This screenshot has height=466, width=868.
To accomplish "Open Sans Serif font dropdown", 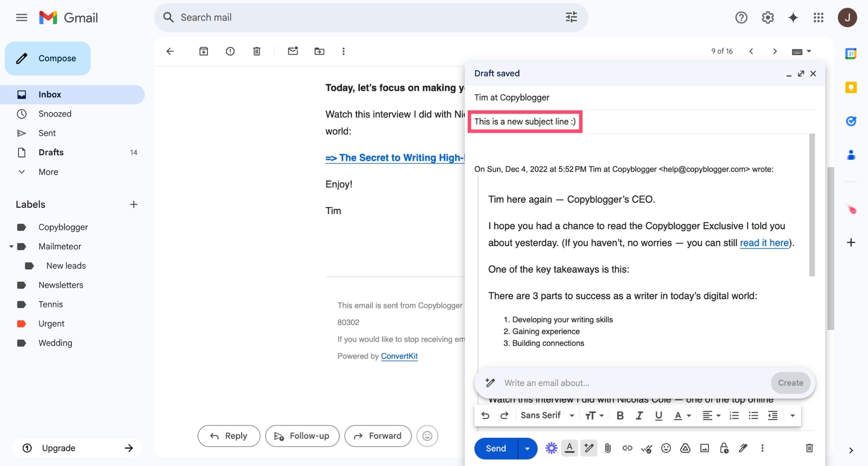I will (x=547, y=416).
